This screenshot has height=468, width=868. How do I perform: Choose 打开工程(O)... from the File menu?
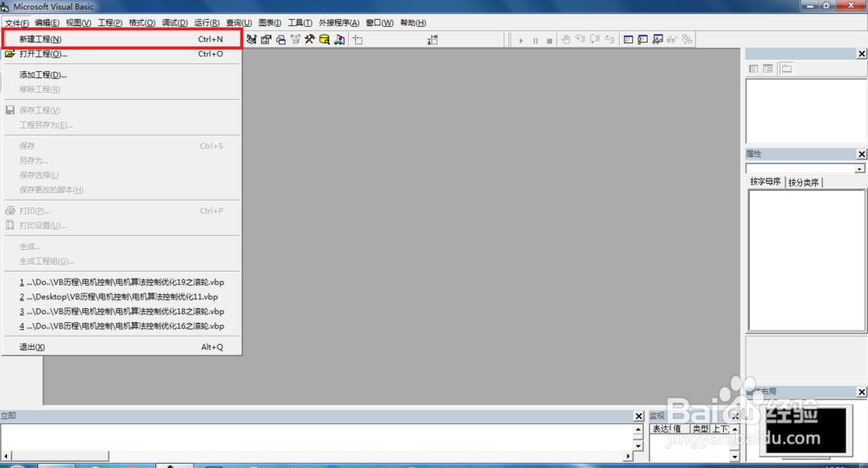coord(122,54)
